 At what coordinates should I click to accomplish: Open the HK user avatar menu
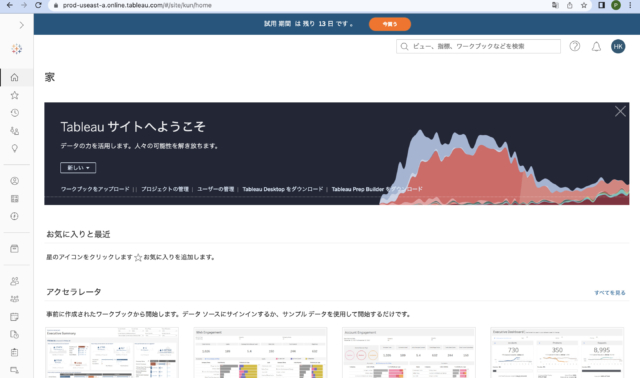click(618, 47)
